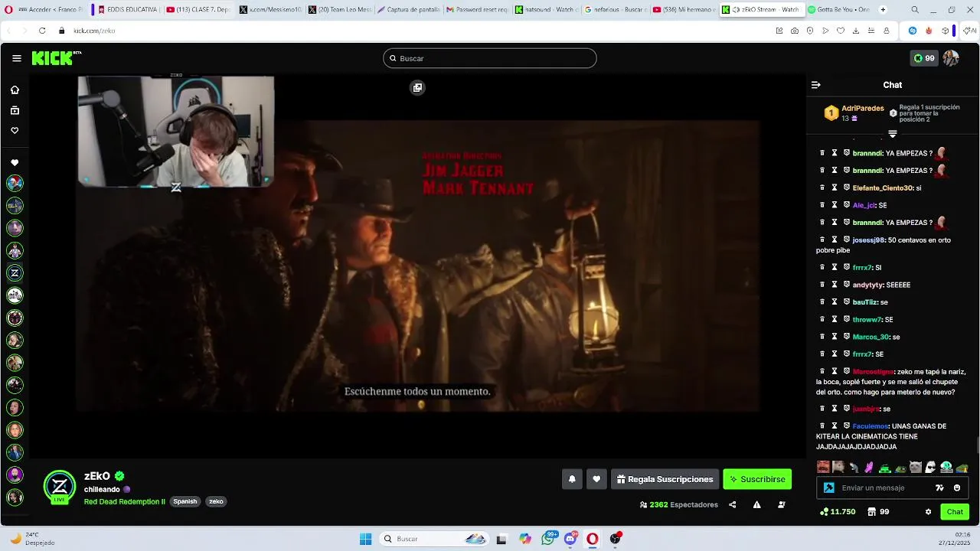980x551 pixels.
Task: Open the weather widget 24°C Despejado
Action: tap(32, 539)
